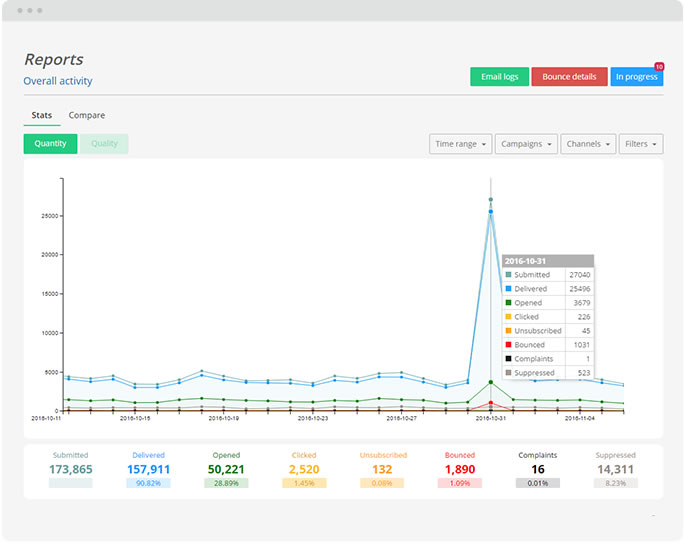Expand the Filters dropdown

[x=641, y=144]
